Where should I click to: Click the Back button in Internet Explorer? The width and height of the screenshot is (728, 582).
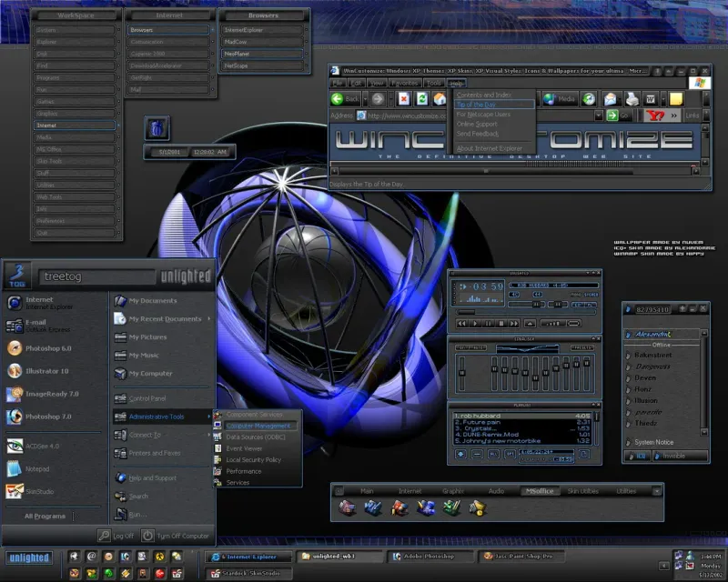(344, 98)
